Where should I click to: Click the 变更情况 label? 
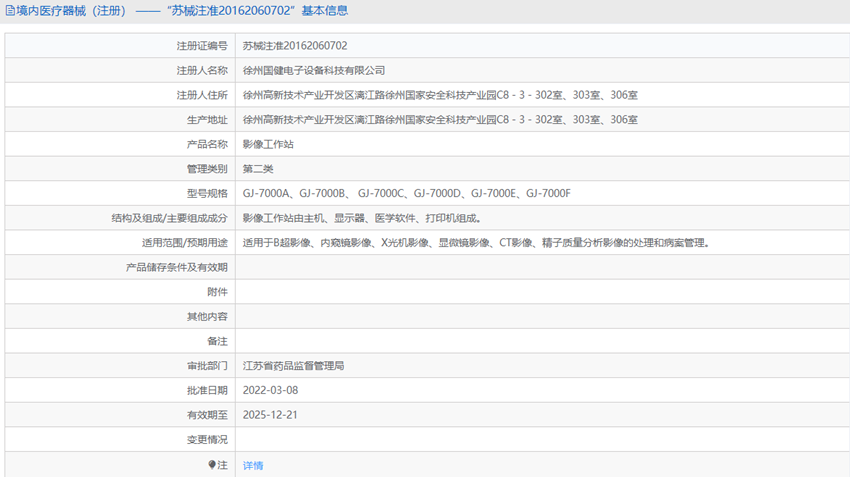[207, 440]
